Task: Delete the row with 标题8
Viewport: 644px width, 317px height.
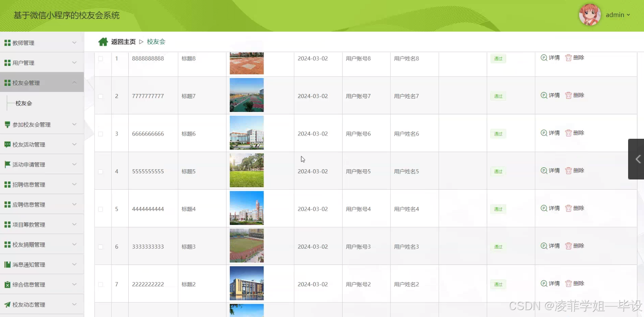Action: [x=574, y=58]
